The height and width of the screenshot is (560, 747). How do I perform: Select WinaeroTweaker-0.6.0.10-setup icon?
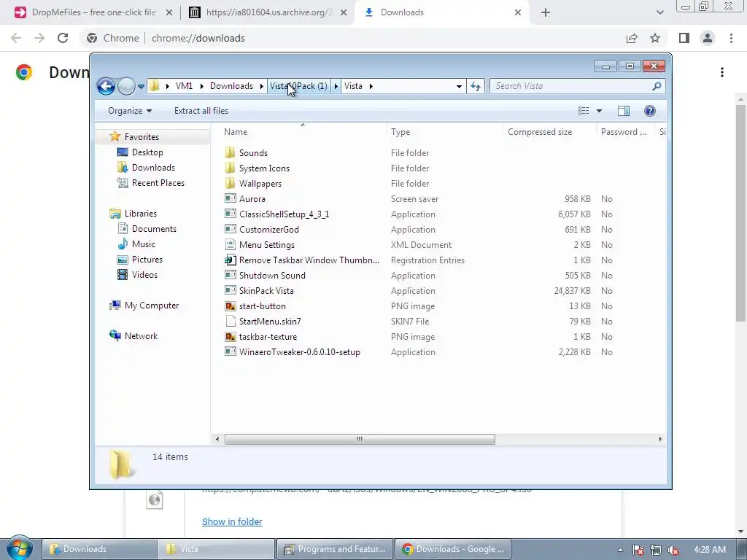230,352
